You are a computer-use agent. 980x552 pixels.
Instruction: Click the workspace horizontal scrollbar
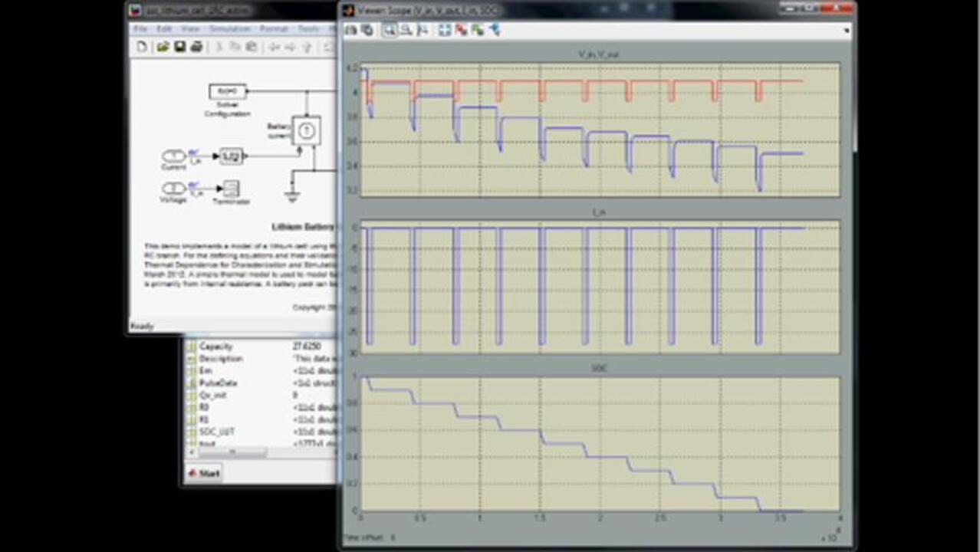(233, 452)
